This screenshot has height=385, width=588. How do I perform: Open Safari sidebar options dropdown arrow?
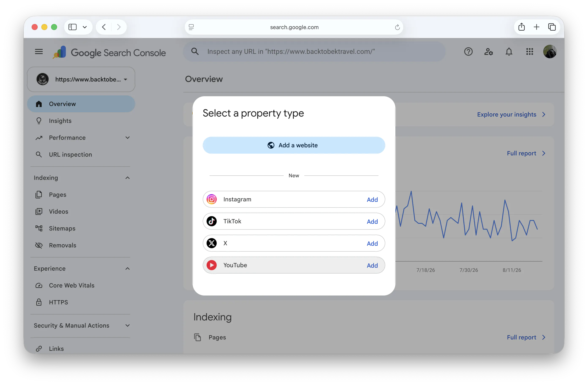[x=85, y=27]
